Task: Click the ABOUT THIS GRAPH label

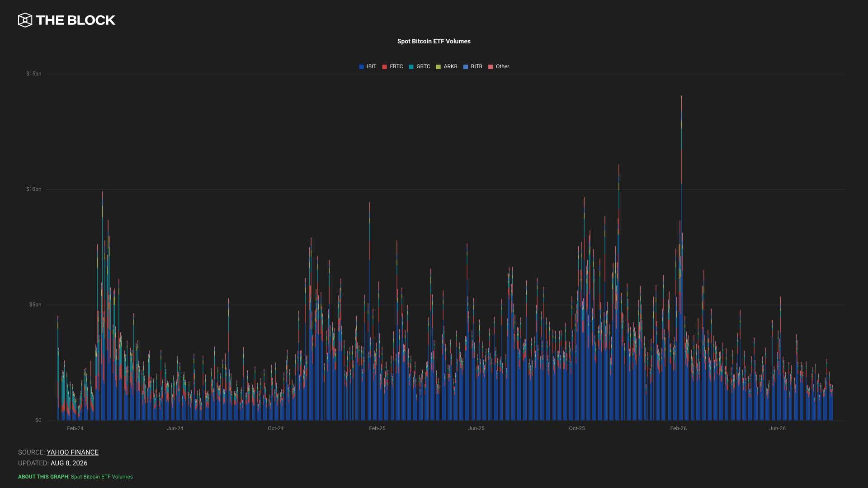Action: coord(44,477)
